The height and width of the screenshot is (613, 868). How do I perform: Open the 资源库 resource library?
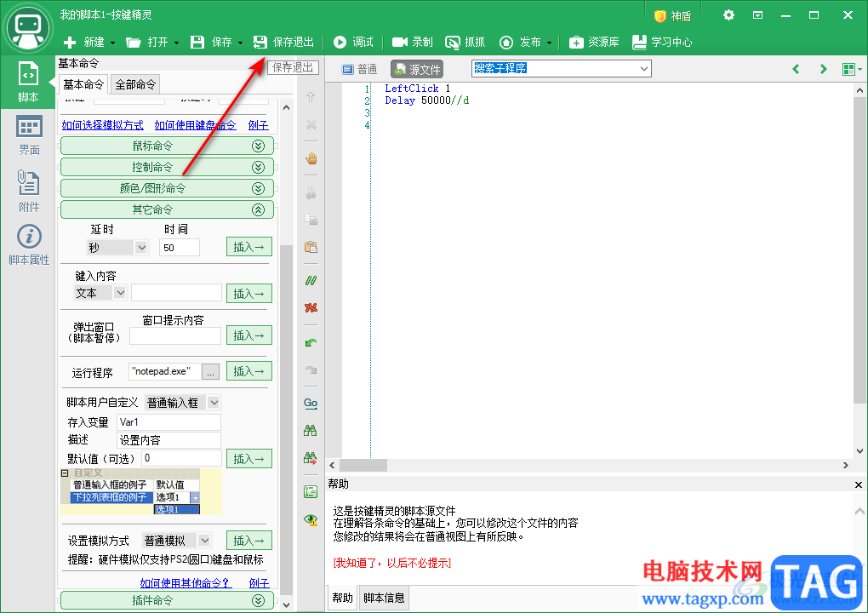pos(594,42)
